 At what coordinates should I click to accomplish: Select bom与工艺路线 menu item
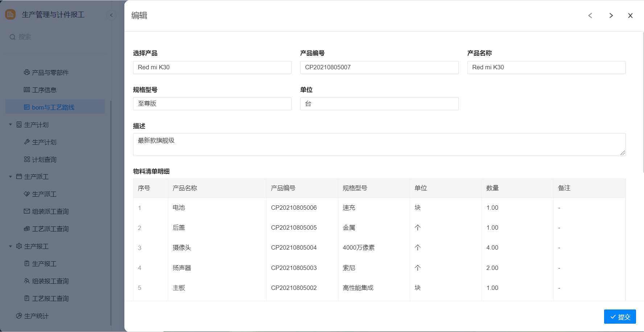[x=55, y=107]
